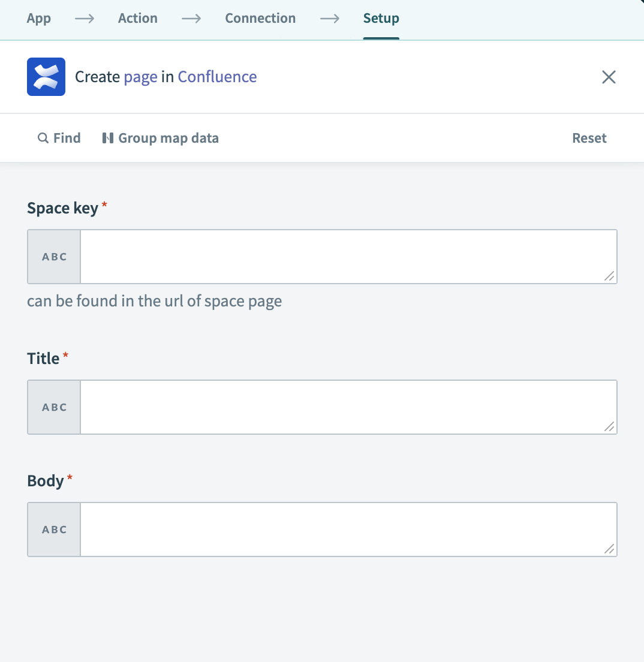Toggle the ABC type on Space key field
The image size is (644, 662).
[x=53, y=256]
